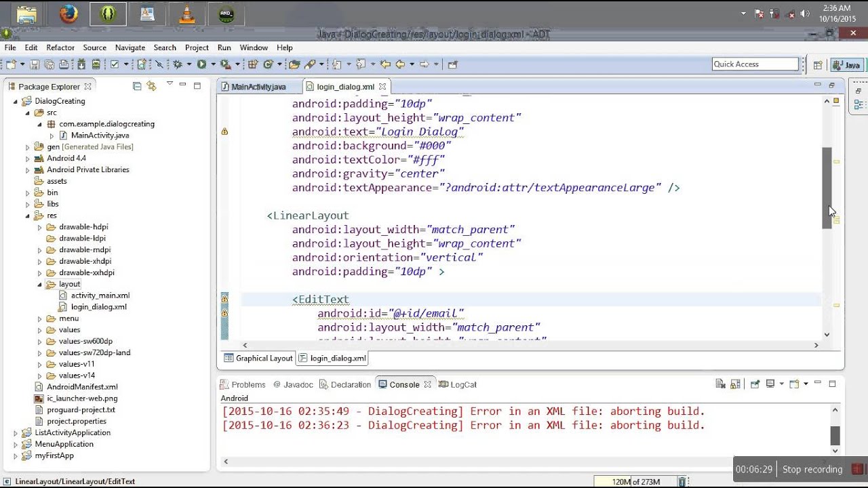The height and width of the screenshot is (488, 868).
Task: Go to Last Edit Location icon
Action: [384, 64]
